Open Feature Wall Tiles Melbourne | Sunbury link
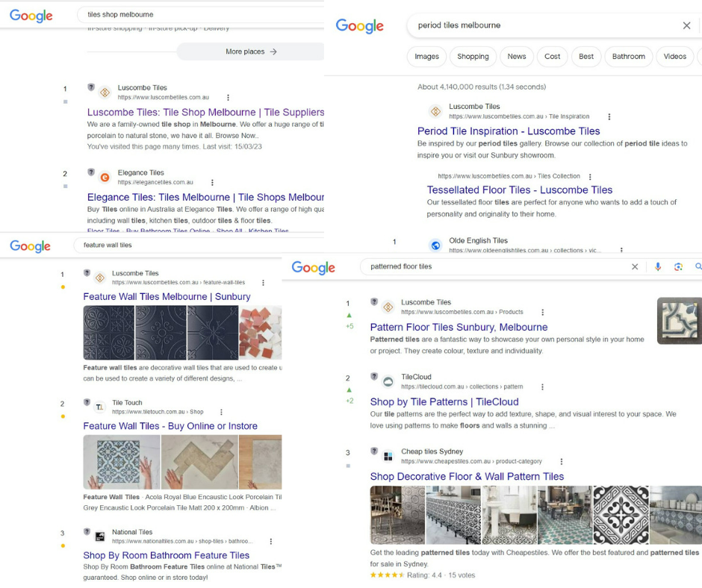 point(167,297)
